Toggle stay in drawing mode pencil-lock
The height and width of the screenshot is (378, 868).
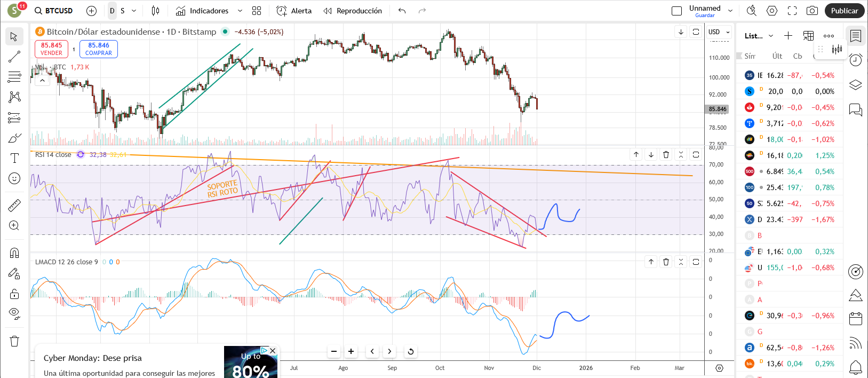14,274
